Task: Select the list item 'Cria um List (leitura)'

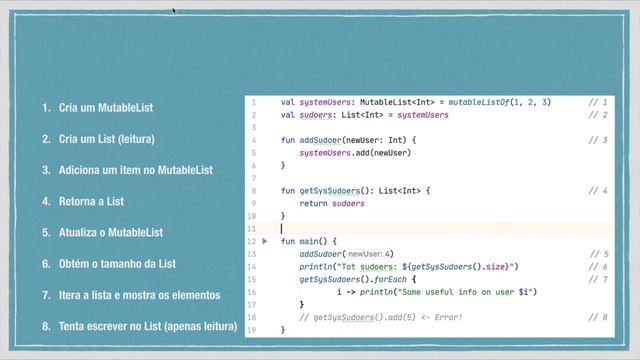Action: click(107, 139)
